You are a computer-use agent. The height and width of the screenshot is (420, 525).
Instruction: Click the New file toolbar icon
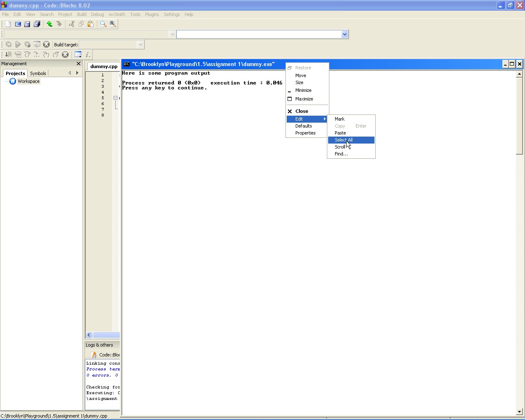point(8,24)
